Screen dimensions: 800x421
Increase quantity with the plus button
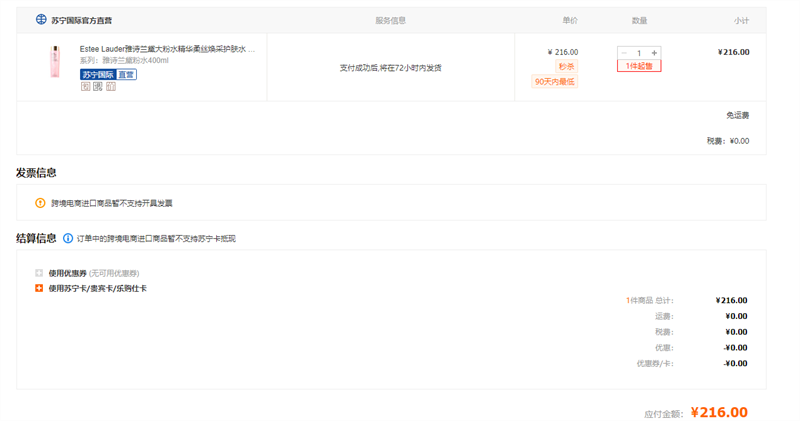[654, 53]
